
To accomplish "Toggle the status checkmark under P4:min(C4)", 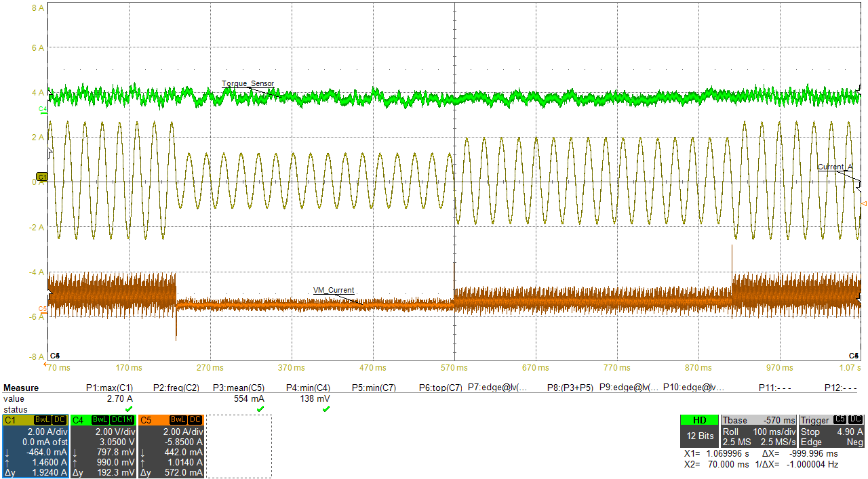I will 325,409.
